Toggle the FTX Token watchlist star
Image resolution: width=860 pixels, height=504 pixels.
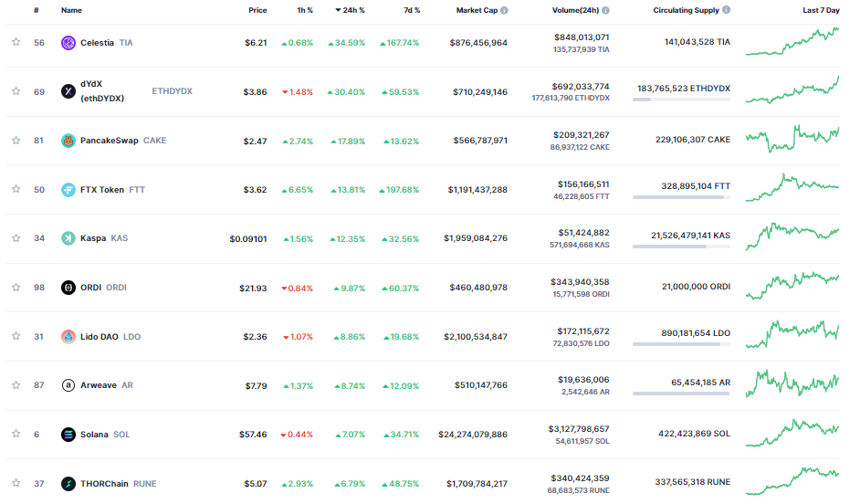pyautogui.click(x=16, y=189)
